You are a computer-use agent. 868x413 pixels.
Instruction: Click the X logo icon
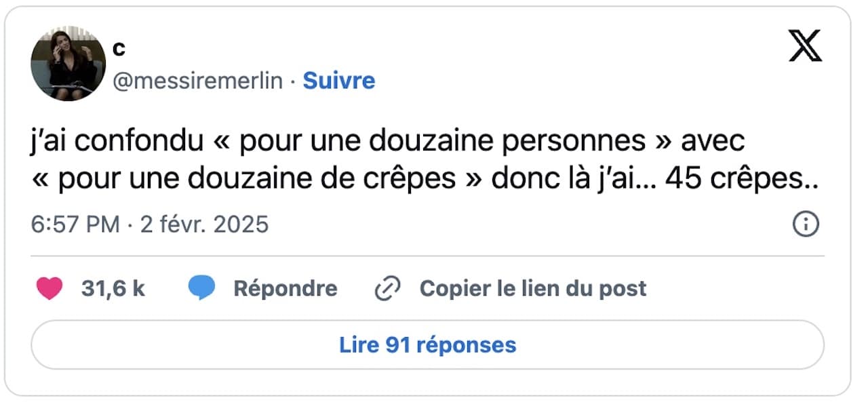806,46
